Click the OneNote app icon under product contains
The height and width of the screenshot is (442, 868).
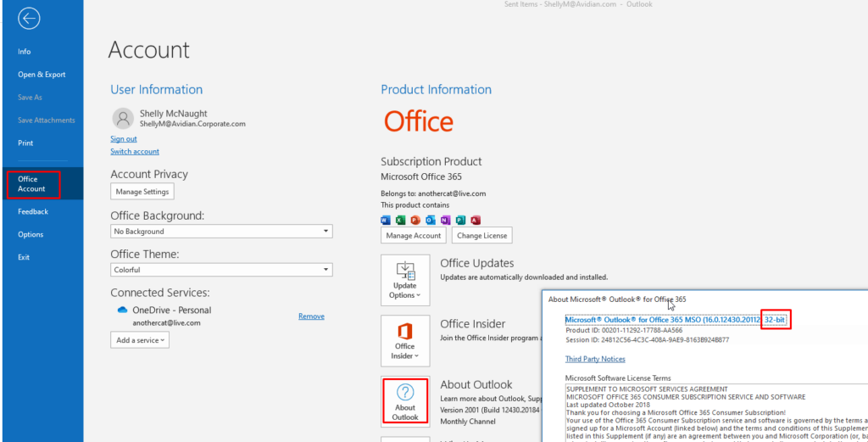pyautogui.click(x=446, y=220)
